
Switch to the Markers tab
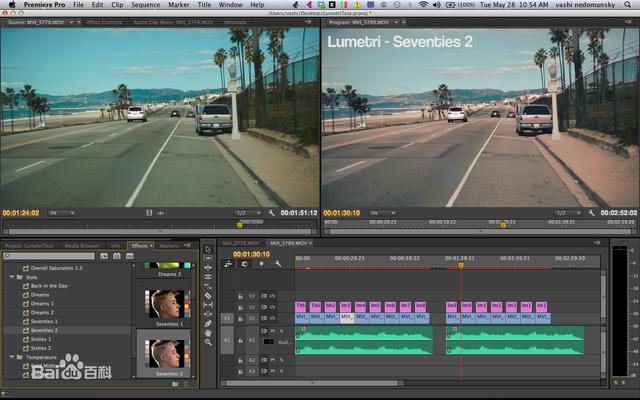tap(169, 246)
